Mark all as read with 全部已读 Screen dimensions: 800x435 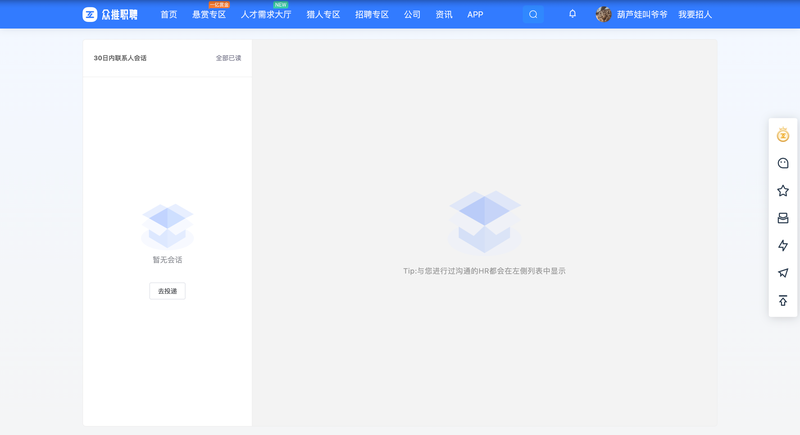(228, 58)
